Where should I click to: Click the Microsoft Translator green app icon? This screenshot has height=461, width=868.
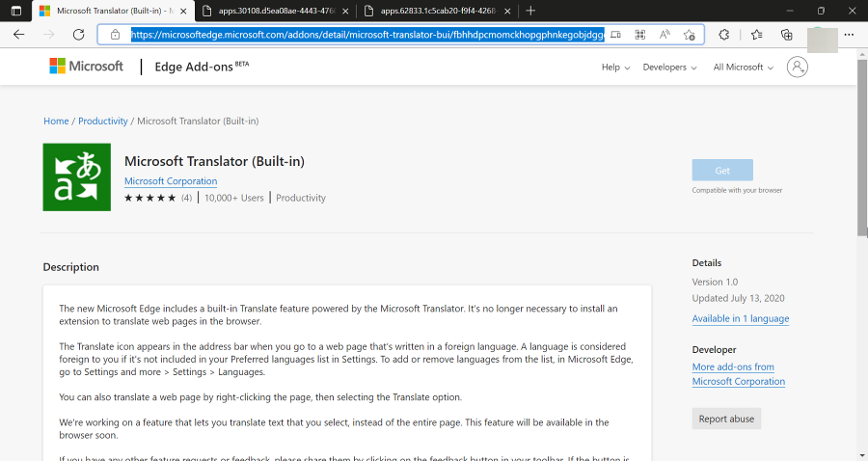pos(77,177)
